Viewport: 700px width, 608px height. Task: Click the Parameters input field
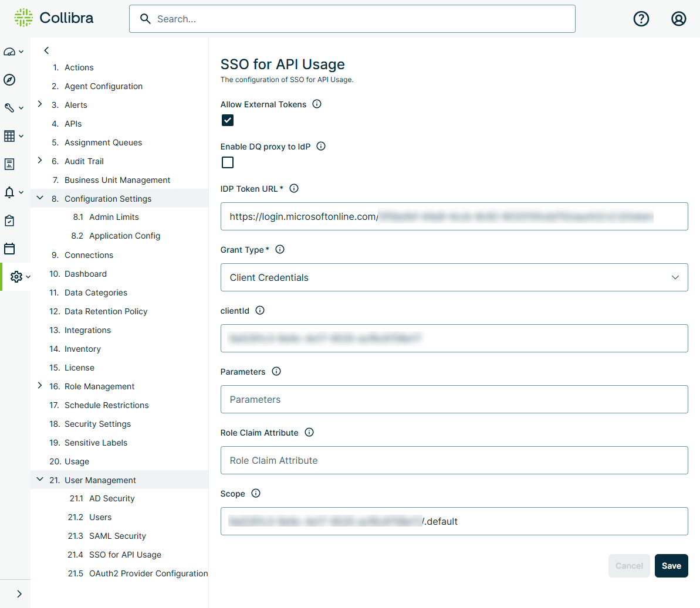pos(455,399)
